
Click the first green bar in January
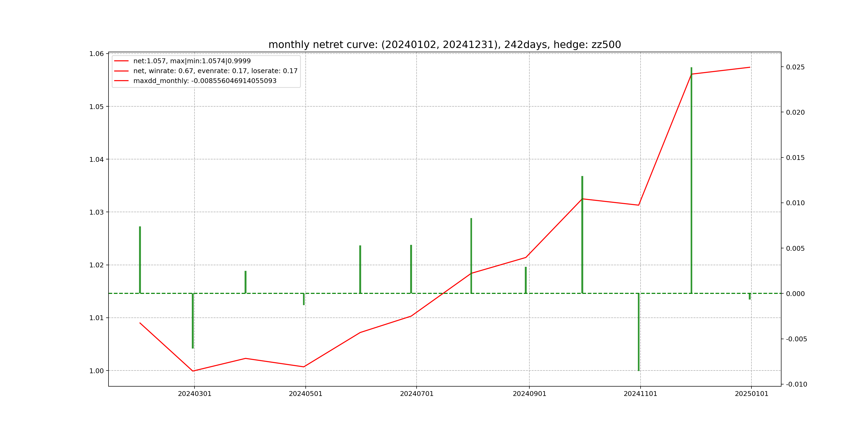(140, 259)
